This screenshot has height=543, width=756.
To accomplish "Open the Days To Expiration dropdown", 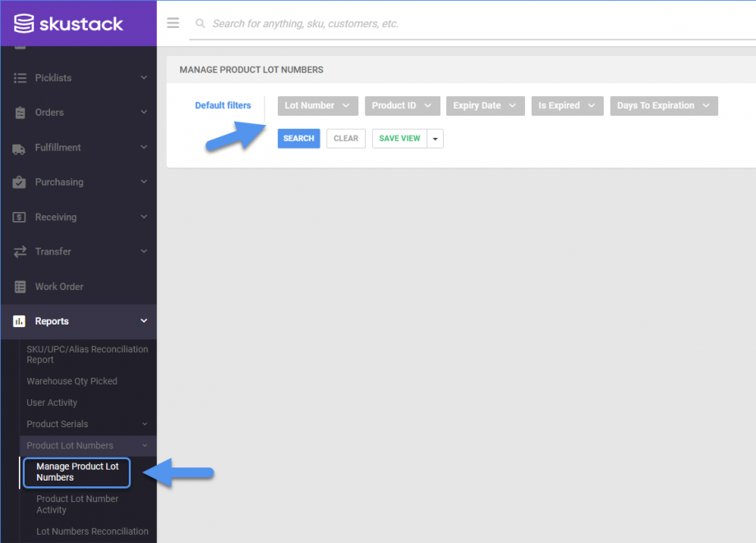I will tap(663, 106).
